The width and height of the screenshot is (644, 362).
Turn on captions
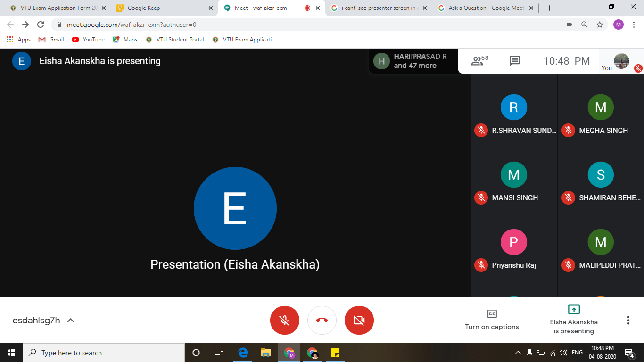(x=492, y=320)
